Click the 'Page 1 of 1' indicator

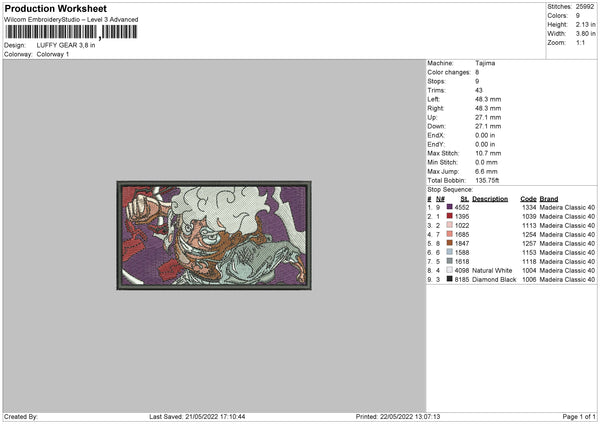pyautogui.click(x=579, y=417)
